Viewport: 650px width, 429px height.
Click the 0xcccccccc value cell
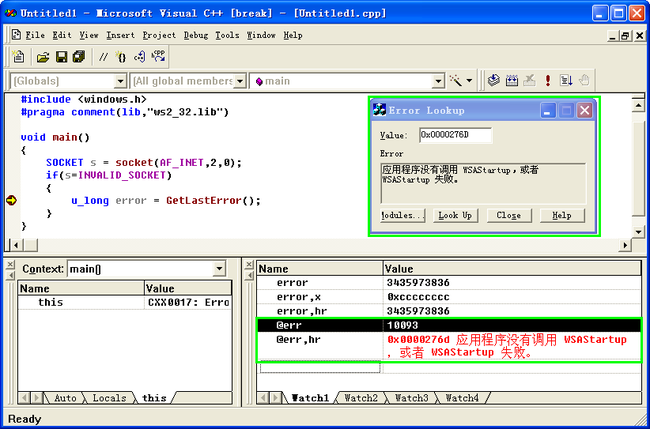coord(512,297)
